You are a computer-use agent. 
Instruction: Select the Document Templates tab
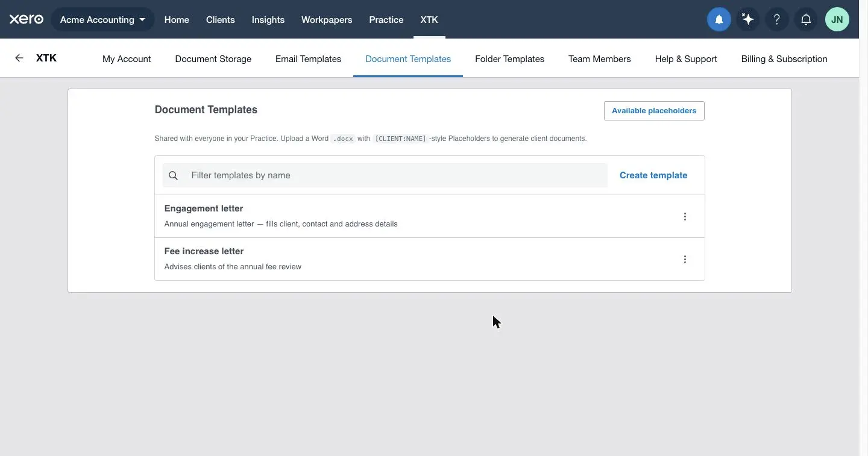(x=408, y=59)
